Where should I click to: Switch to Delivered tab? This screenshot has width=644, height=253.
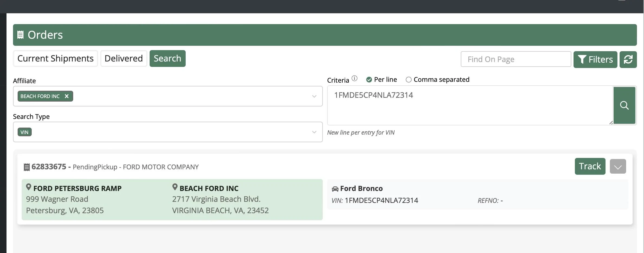click(x=124, y=59)
